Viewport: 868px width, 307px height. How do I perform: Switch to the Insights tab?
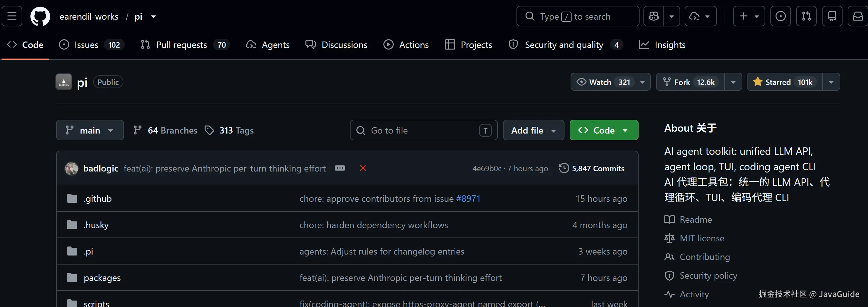(662, 45)
